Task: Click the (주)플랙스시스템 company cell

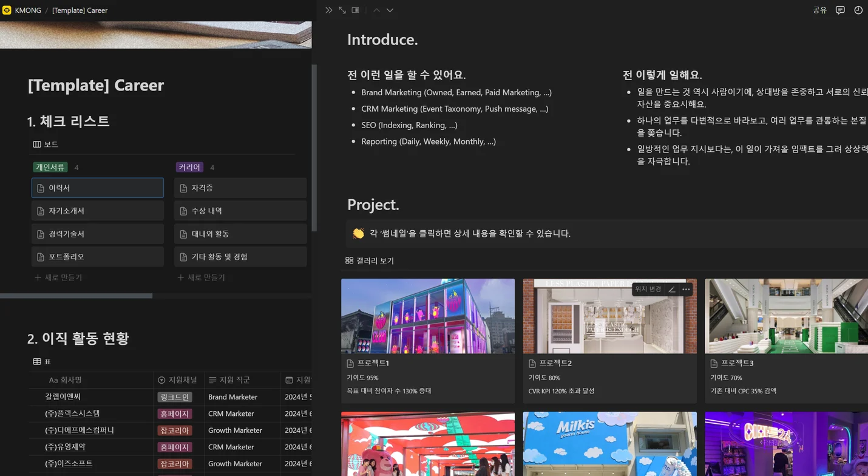Action: pos(91,413)
